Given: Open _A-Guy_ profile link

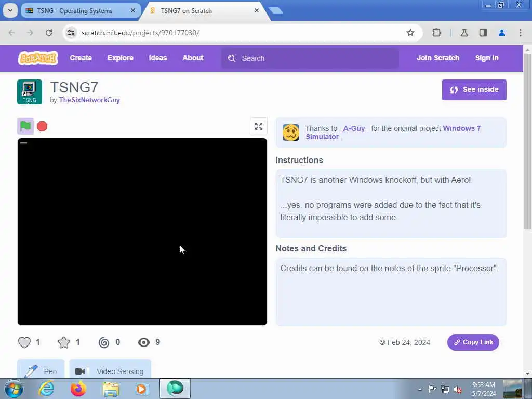Looking at the screenshot, I should 354,128.
